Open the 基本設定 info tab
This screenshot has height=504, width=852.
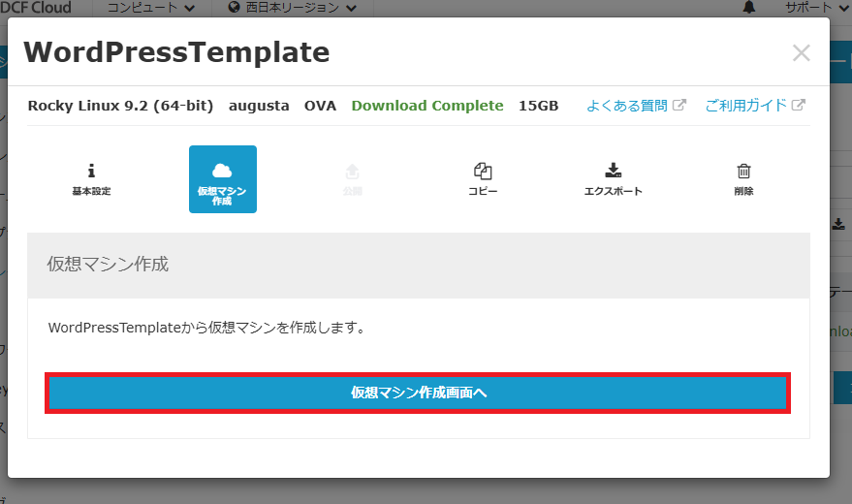[x=91, y=179]
